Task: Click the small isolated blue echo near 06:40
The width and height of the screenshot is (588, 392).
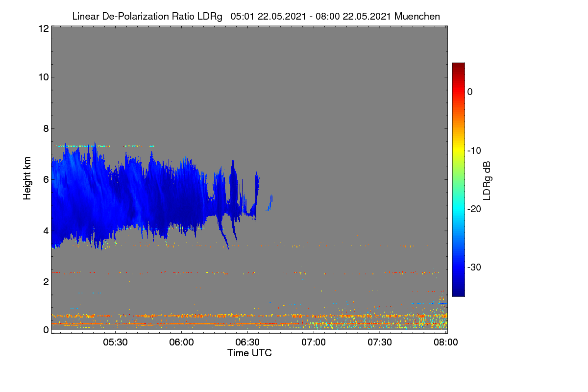Action: [269, 203]
